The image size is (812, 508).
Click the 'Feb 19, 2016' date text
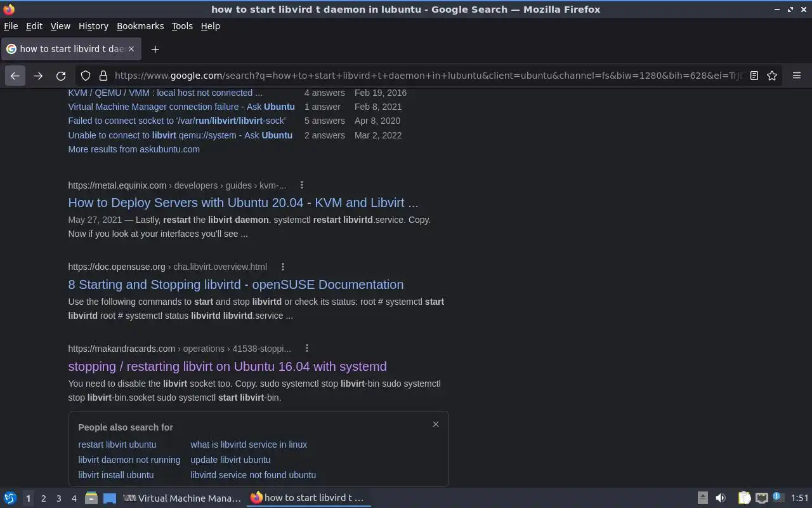[x=381, y=93]
